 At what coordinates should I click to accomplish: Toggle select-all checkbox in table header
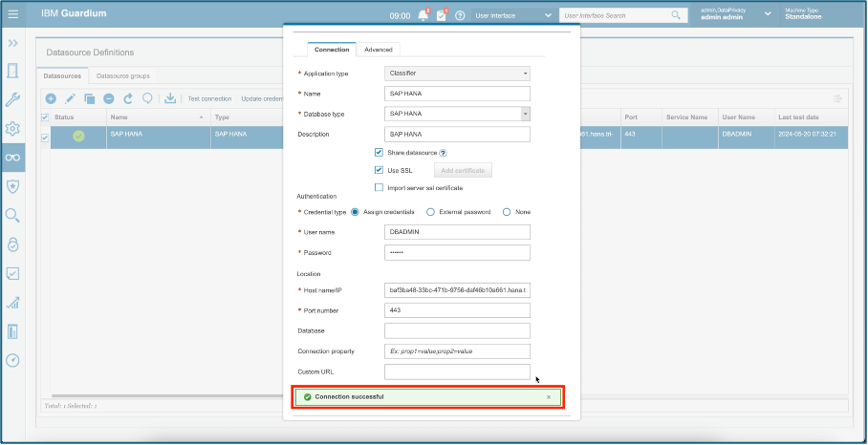point(45,117)
